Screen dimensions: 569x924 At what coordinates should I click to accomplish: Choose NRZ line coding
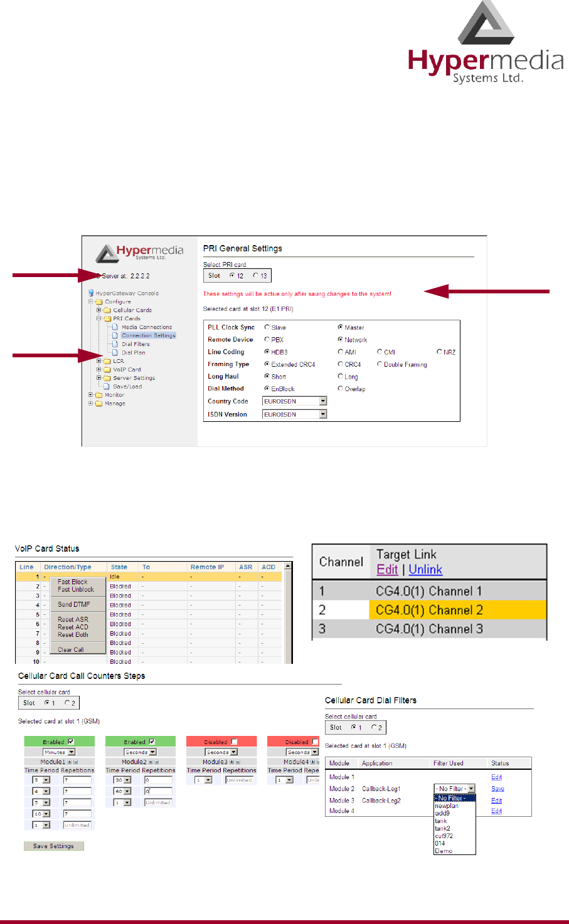(x=439, y=352)
